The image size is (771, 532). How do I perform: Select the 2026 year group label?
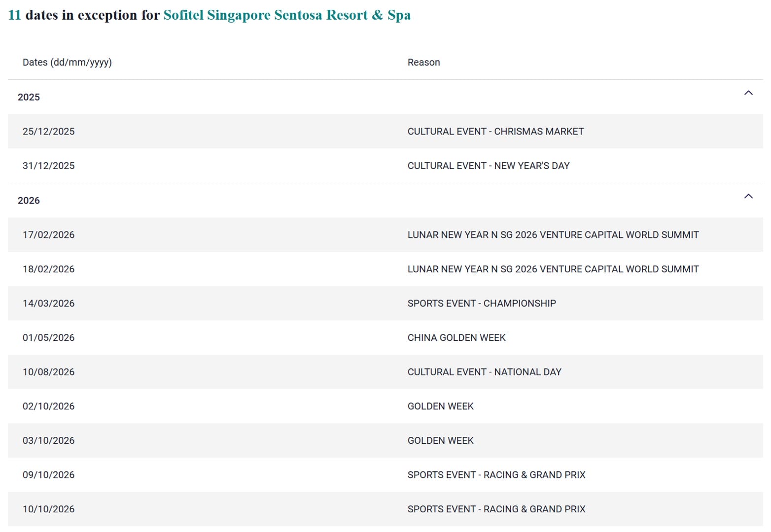click(29, 201)
